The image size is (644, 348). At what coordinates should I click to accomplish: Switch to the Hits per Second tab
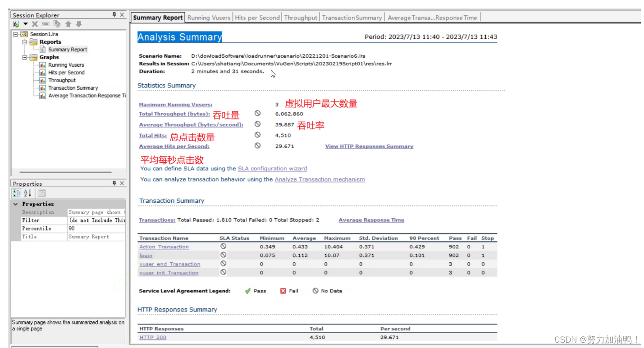point(257,18)
